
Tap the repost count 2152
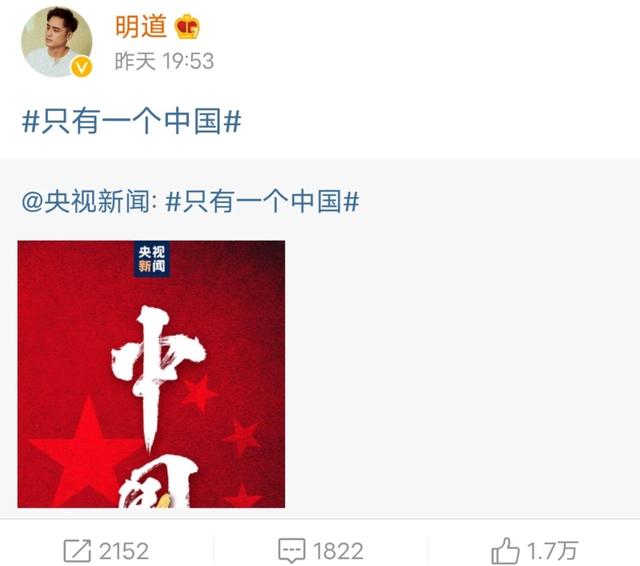click(124, 551)
